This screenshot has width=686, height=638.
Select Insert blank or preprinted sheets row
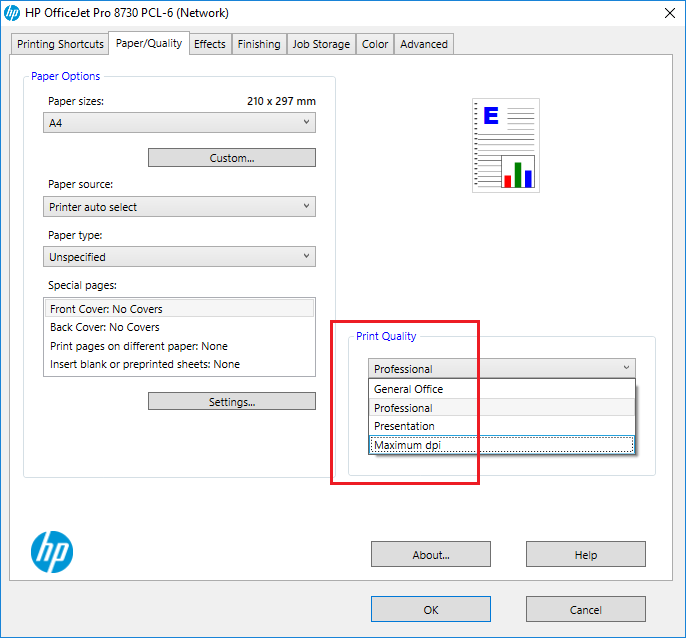pyautogui.click(x=179, y=364)
